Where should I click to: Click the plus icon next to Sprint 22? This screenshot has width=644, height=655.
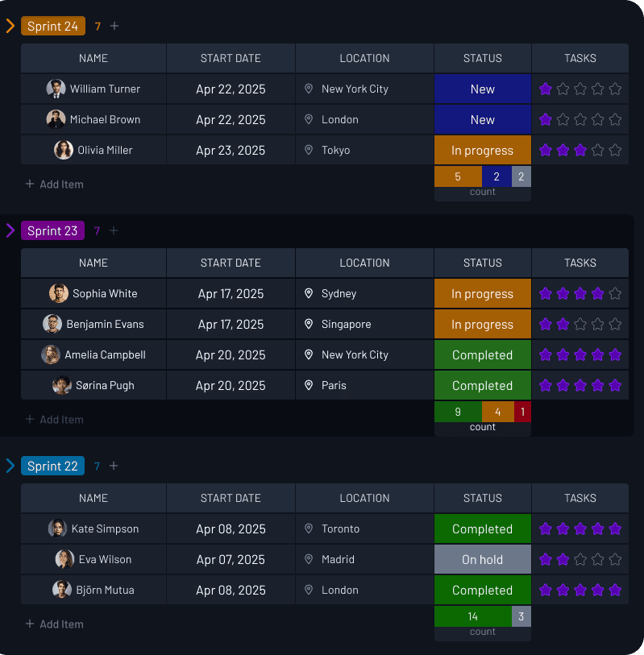[x=114, y=466]
